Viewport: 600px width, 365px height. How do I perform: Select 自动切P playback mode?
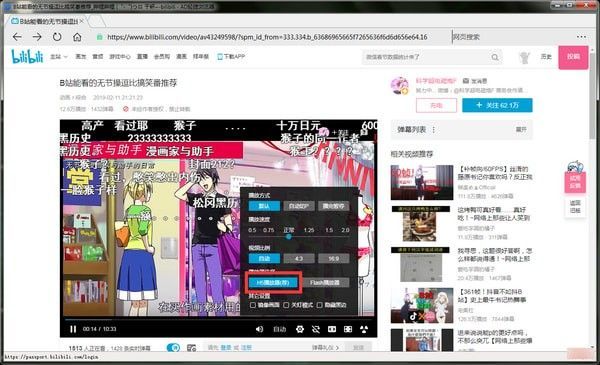pos(299,206)
